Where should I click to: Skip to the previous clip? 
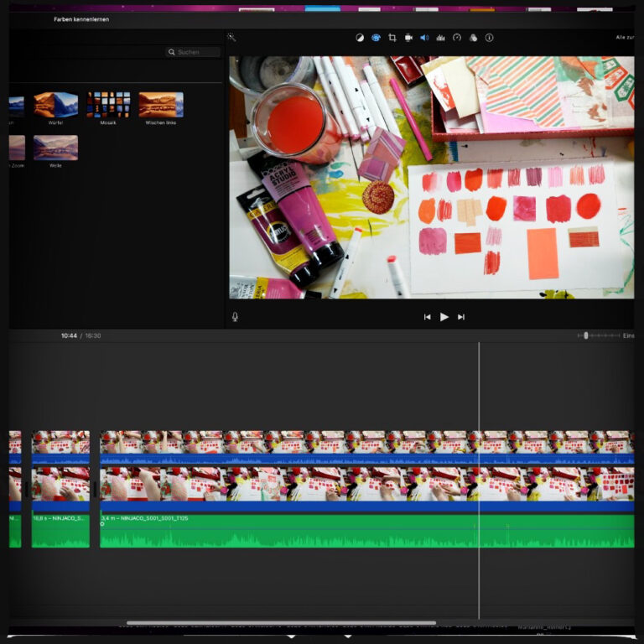click(x=427, y=317)
